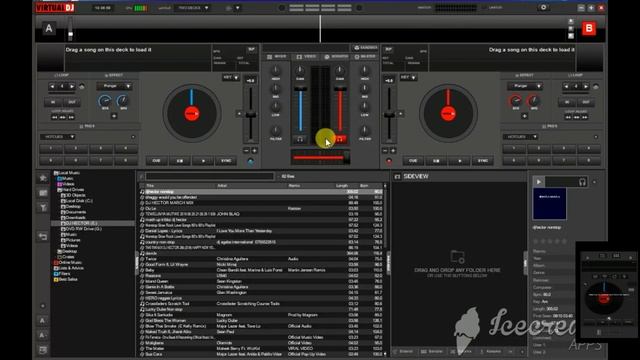Click the deck A pause button
640x360 pixels.
click(x=180, y=161)
